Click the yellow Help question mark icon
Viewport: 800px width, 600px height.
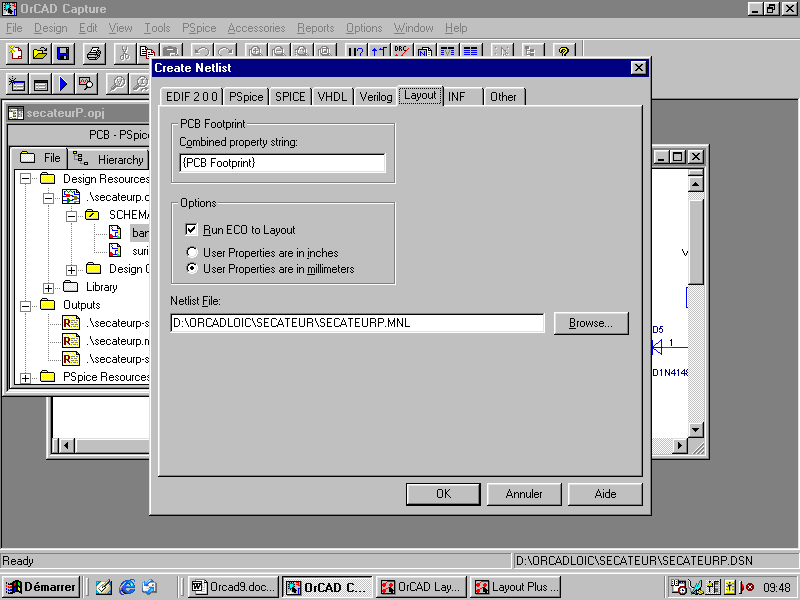(563, 51)
